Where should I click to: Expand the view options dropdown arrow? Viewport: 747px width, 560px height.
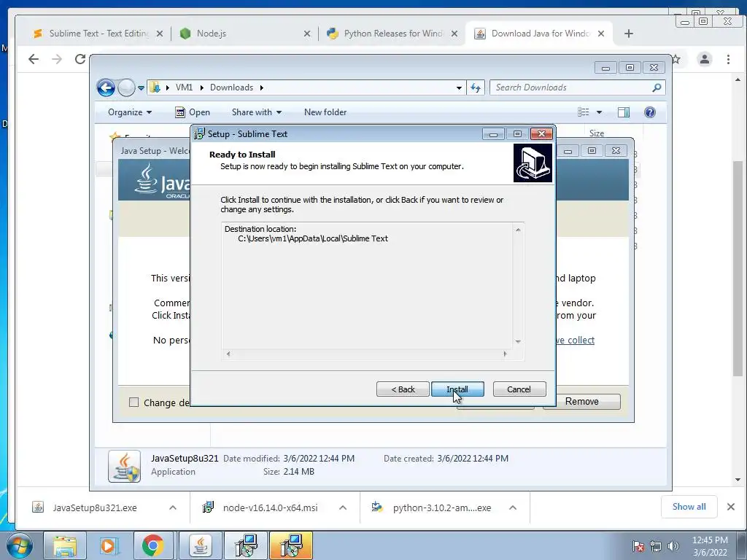[x=600, y=112]
